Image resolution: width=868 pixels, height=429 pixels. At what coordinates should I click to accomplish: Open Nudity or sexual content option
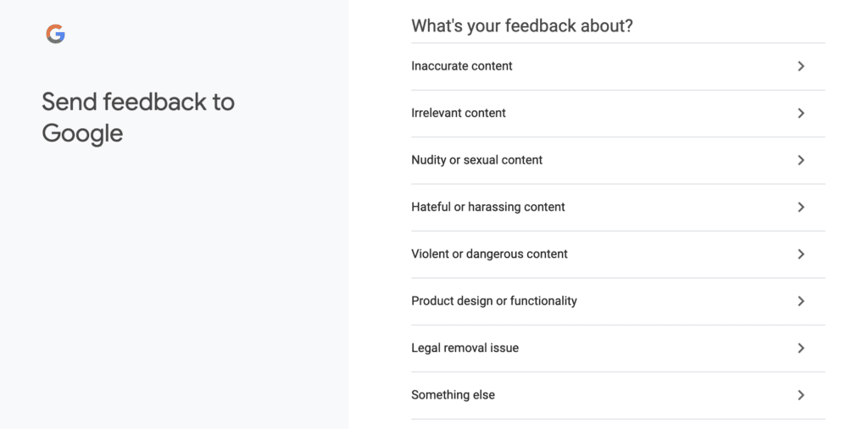pyautogui.click(x=618, y=160)
